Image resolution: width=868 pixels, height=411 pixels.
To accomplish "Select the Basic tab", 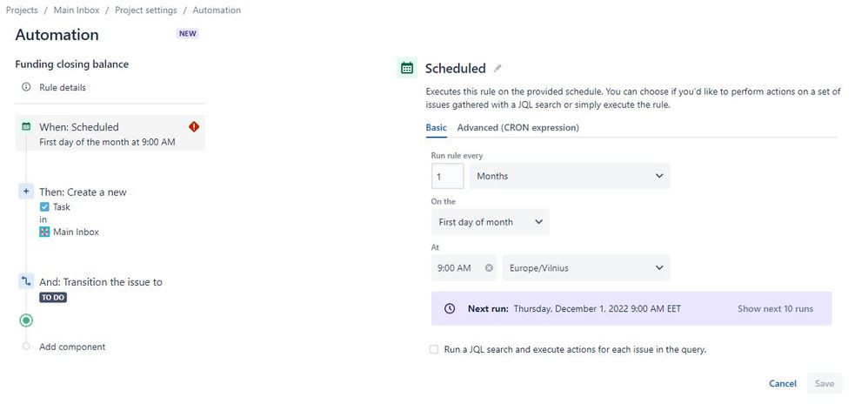I will (x=437, y=127).
